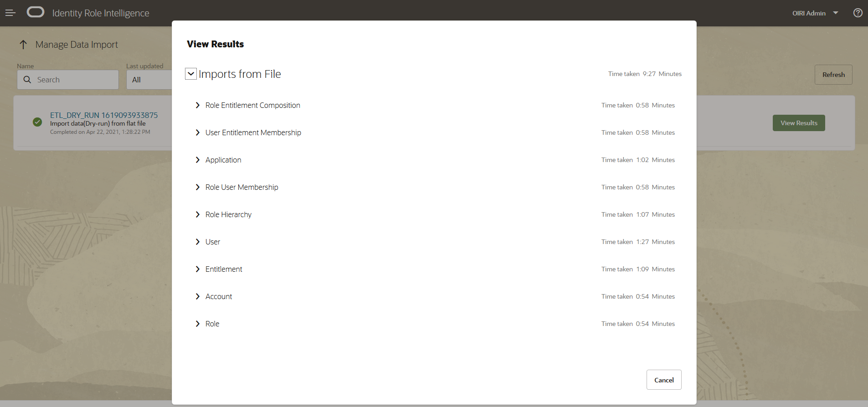This screenshot has height=407, width=868.
Task: Open the help question mark icon
Action: click(858, 13)
